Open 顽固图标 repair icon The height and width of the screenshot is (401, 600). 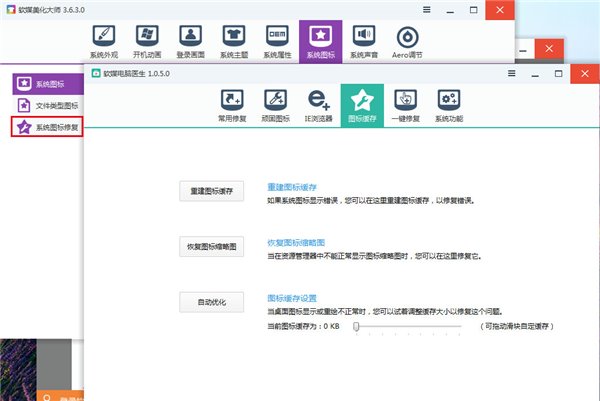(x=276, y=106)
